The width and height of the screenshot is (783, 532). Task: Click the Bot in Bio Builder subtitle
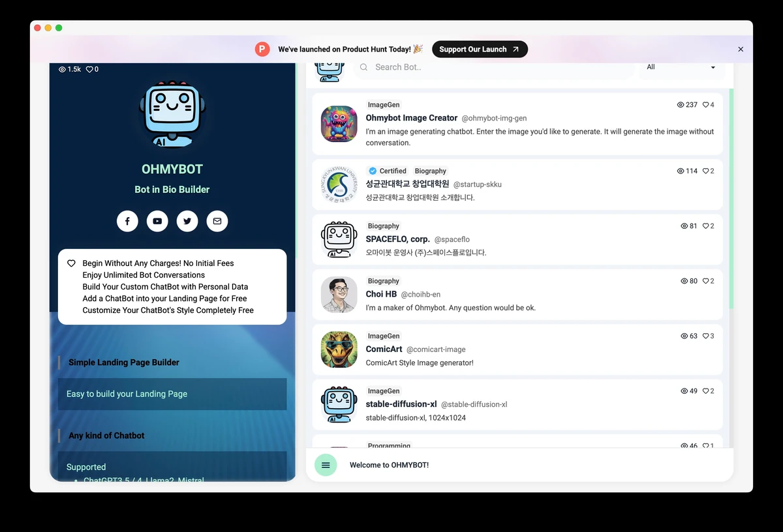(x=172, y=190)
